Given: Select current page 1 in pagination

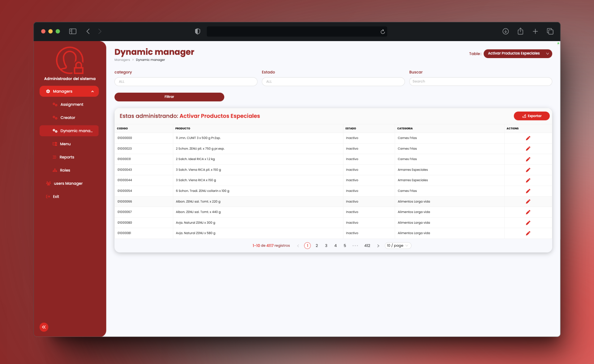Looking at the screenshot, I should [x=307, y=246].
